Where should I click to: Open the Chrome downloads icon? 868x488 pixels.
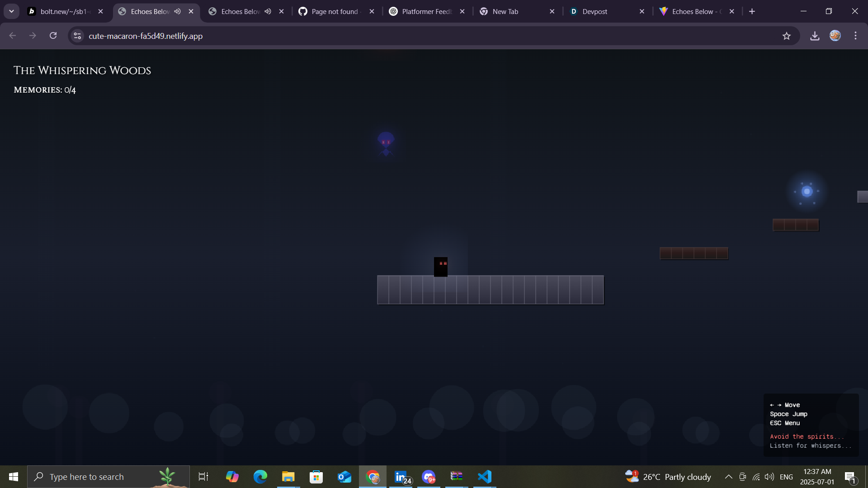click(815, 36)
